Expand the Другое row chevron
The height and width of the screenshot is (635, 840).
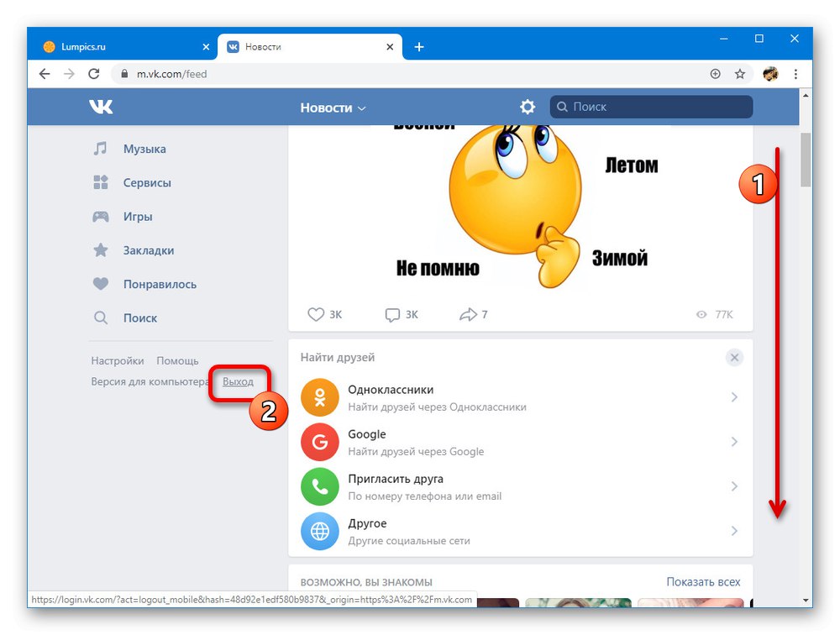[734, 531]
